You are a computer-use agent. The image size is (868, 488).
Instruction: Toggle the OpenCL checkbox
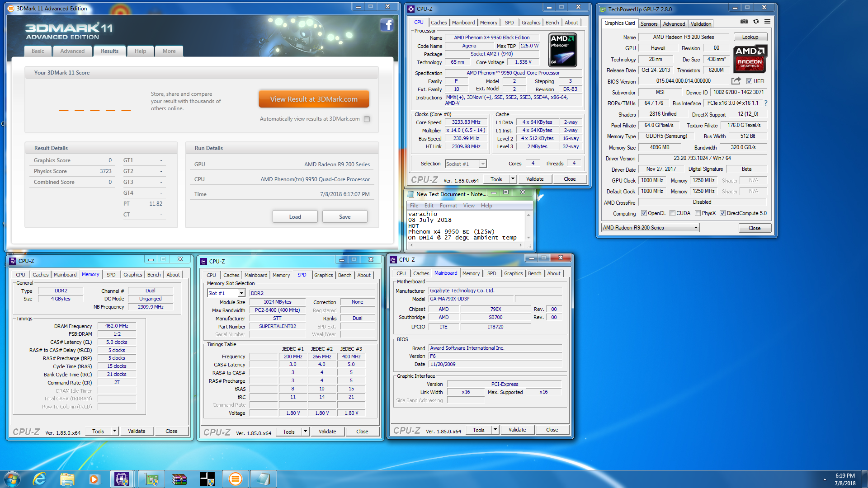pos(644,213)
